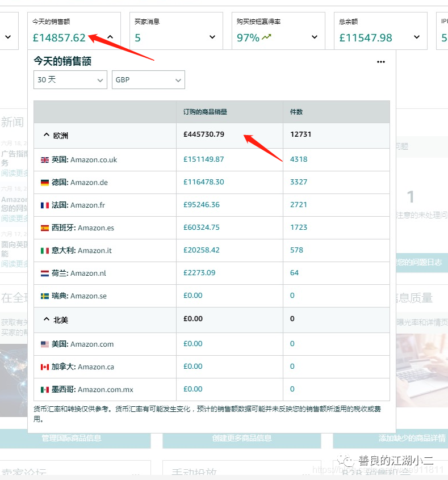The height and width of the screenshot is (480, 448).
Task: Click the 问题日志 button on the right
Action: [x=422, y=262]
